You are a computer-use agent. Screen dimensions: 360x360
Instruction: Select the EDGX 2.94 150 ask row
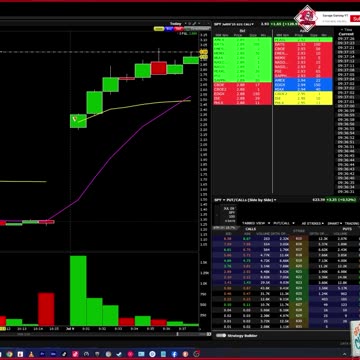(x=303, y=85)
